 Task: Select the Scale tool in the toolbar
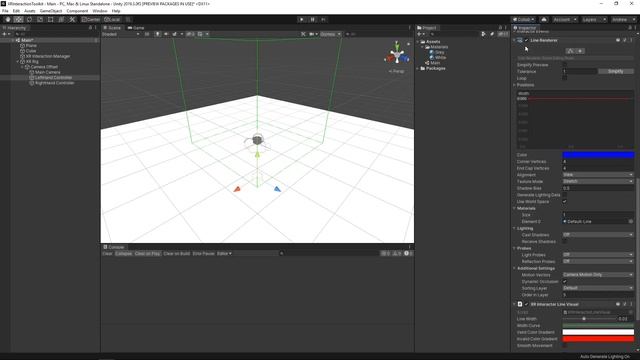click(40, 20)
